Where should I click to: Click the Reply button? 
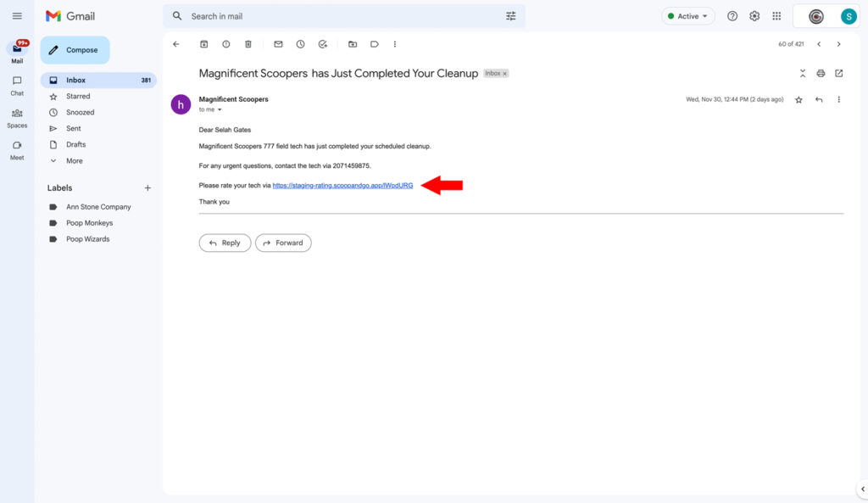(225, 243)
